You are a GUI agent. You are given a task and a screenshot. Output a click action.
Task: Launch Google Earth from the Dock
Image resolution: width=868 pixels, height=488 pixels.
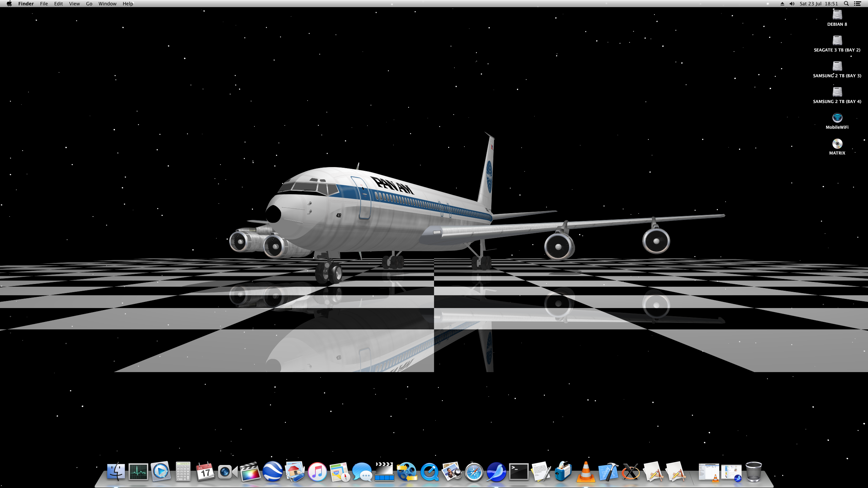point(273,471)
